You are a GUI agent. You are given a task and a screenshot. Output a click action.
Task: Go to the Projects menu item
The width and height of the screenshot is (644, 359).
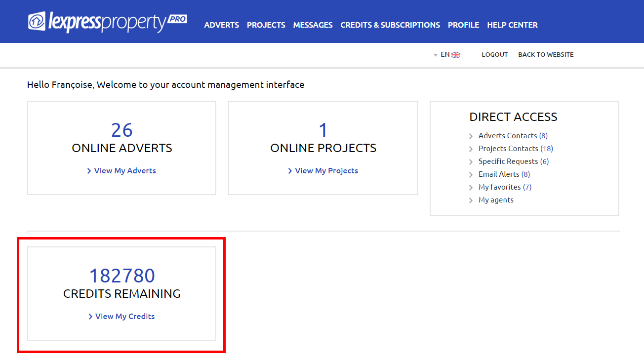pyautogui.click(x=266, y=25)
